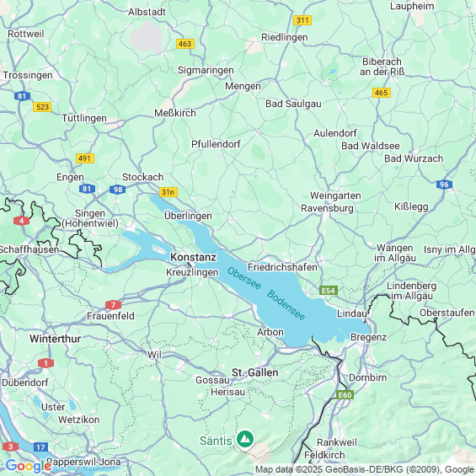Click the blue 96 highway shield
476x476 pixels.
click(444, 185)
